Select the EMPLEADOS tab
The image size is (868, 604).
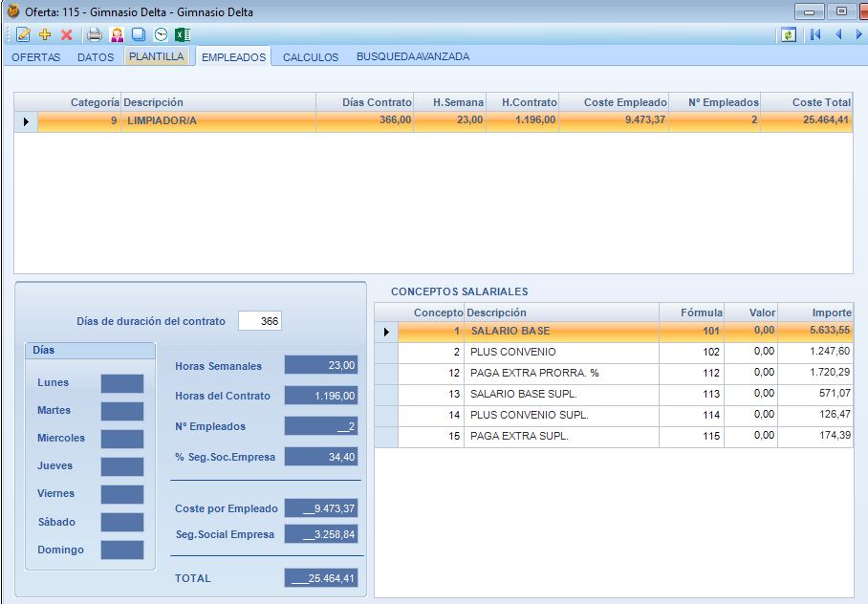[233, 57]
